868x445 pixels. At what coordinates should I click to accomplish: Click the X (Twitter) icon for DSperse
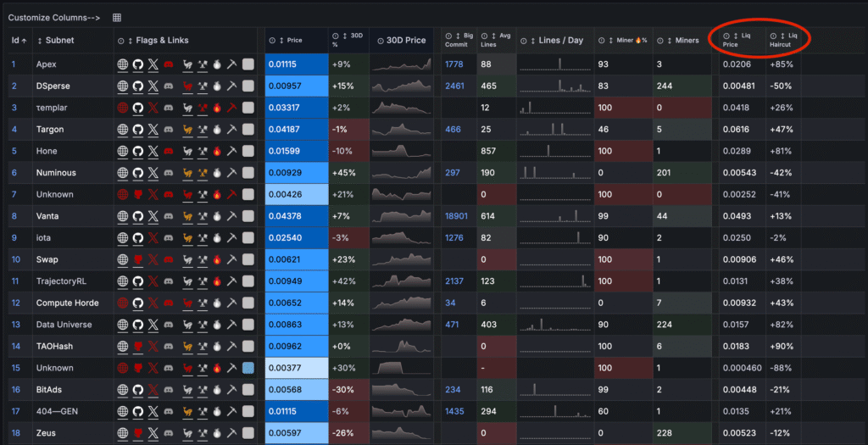pos(153,86)
